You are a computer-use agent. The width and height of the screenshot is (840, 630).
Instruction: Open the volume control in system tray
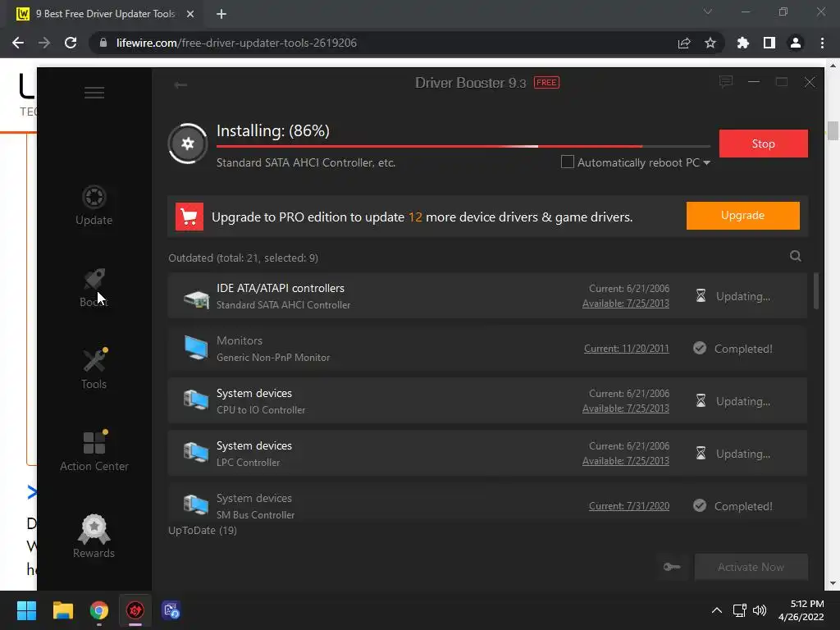(x=759, y=610)
